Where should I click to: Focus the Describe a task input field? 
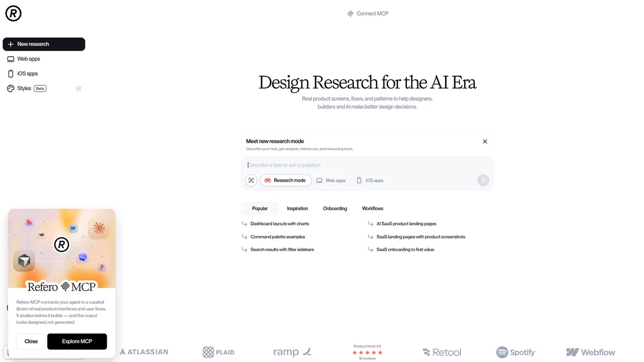[367, 165]
